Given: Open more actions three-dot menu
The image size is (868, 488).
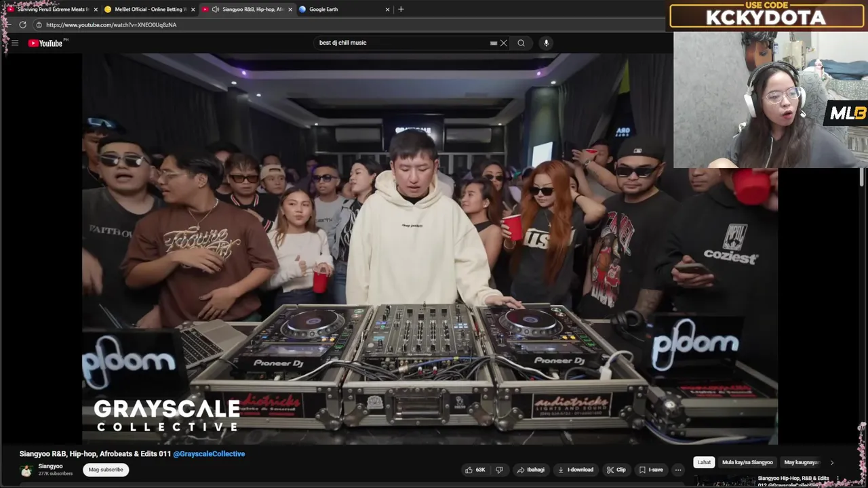Looking at the screenshot, I should coord(677,470).
